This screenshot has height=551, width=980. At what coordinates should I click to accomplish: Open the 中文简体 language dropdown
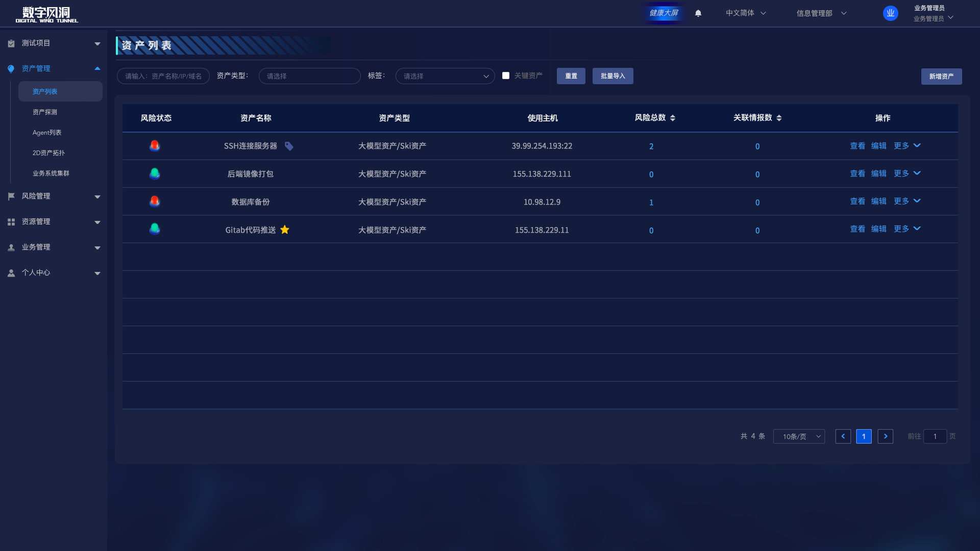pyautogui.click(x=746, y=13)
